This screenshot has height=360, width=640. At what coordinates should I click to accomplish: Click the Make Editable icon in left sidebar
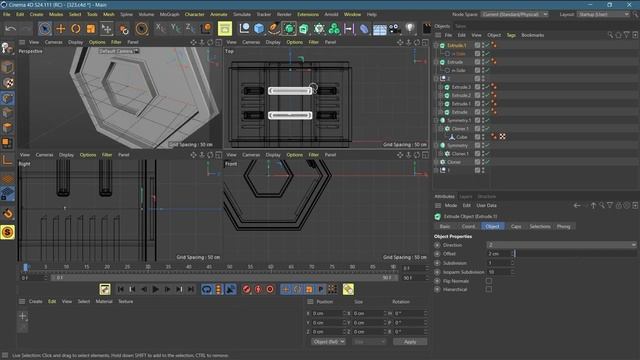(x=7, y=48)
